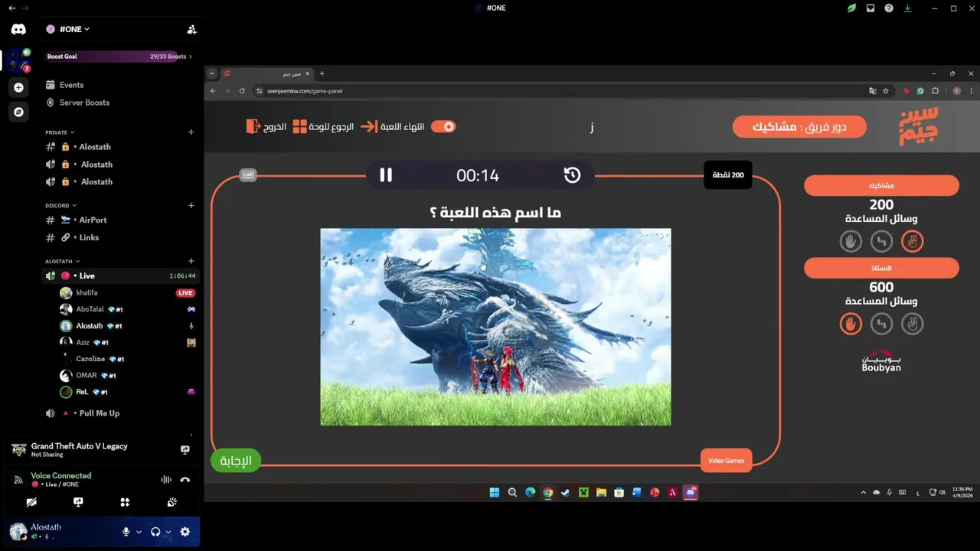Open Server Boosts in Discord sidebar

pyautogui.click(x=119, y=103)
